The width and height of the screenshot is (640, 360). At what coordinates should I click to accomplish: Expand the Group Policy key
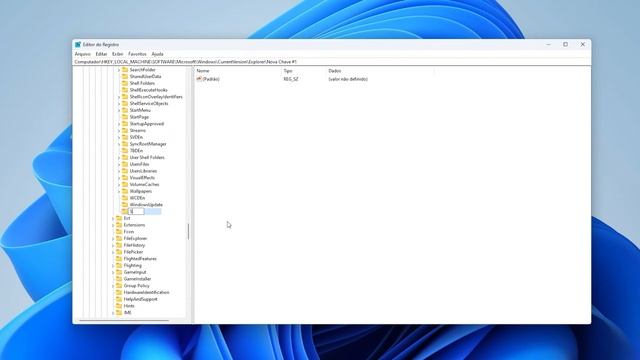click(113, 286)
